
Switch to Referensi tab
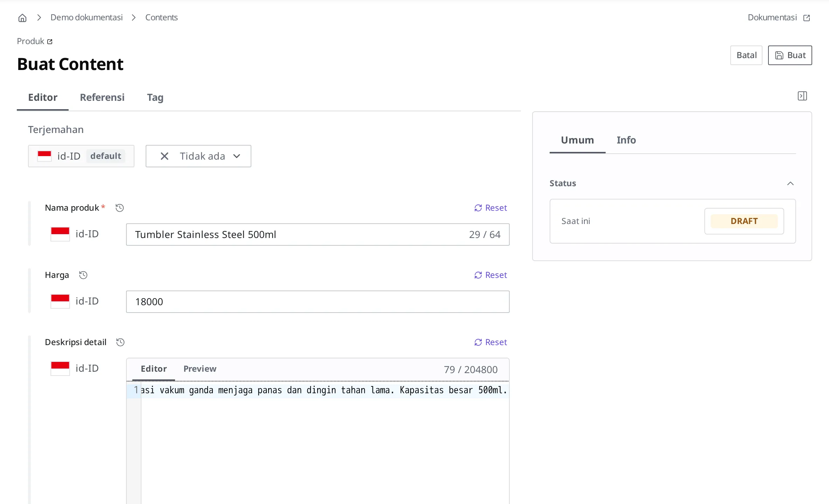tap(102, 97)
